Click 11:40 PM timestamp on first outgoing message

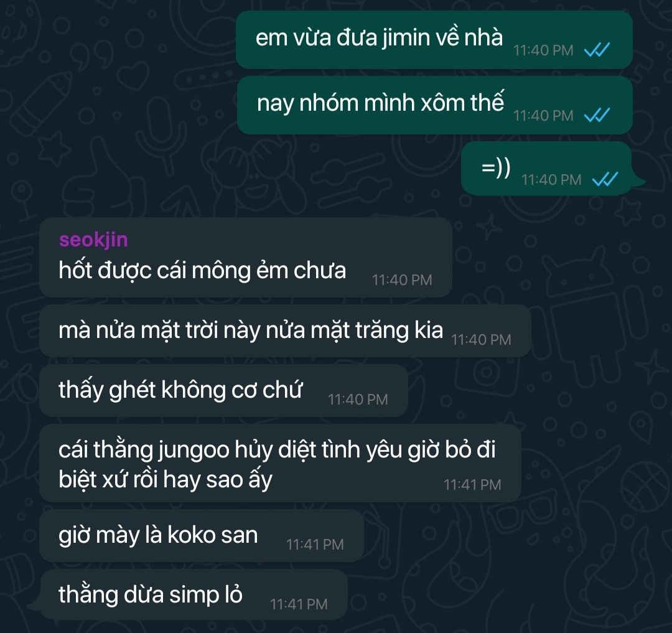[543, 50]
